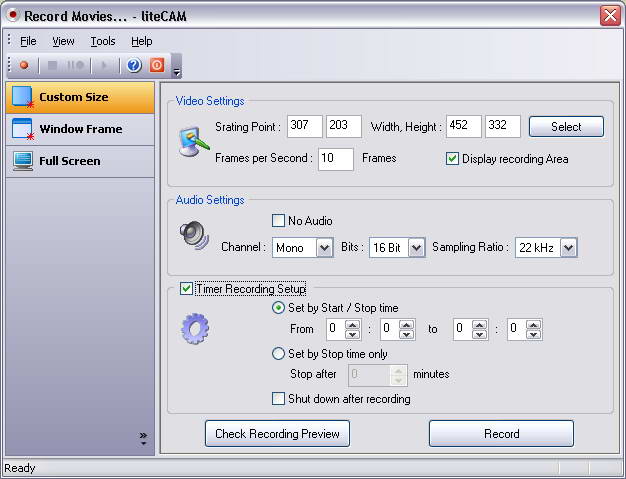Click the timer gear icon
Image resolution: width=626 pixels, height=479 pixels.
pos(195,329)
